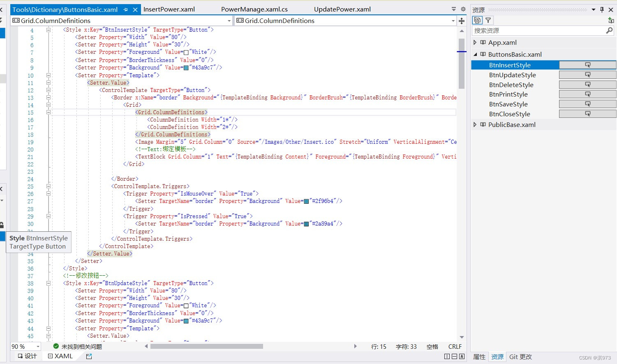Switch to 设计 design view tab
This screenshot has width=617, height=364.
click(x=27, y=356)
